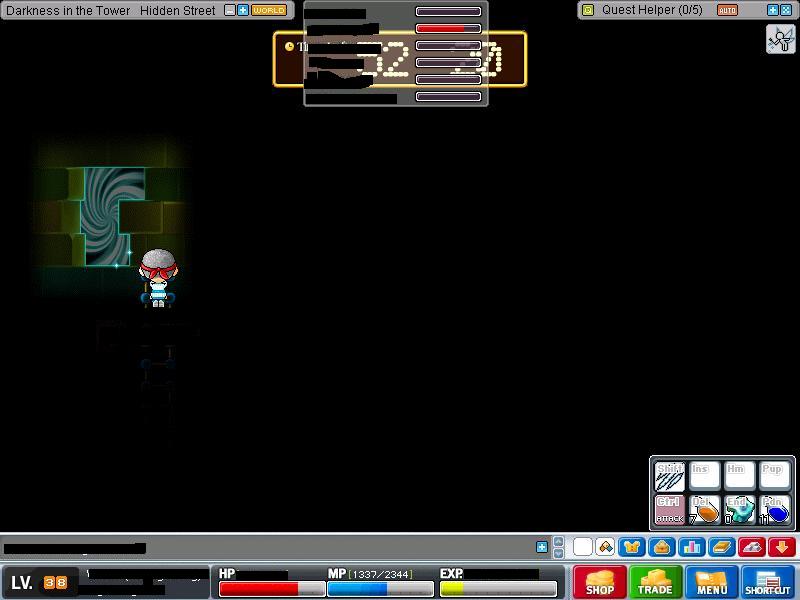Click the megaphone chat icon

coord(605,547)
